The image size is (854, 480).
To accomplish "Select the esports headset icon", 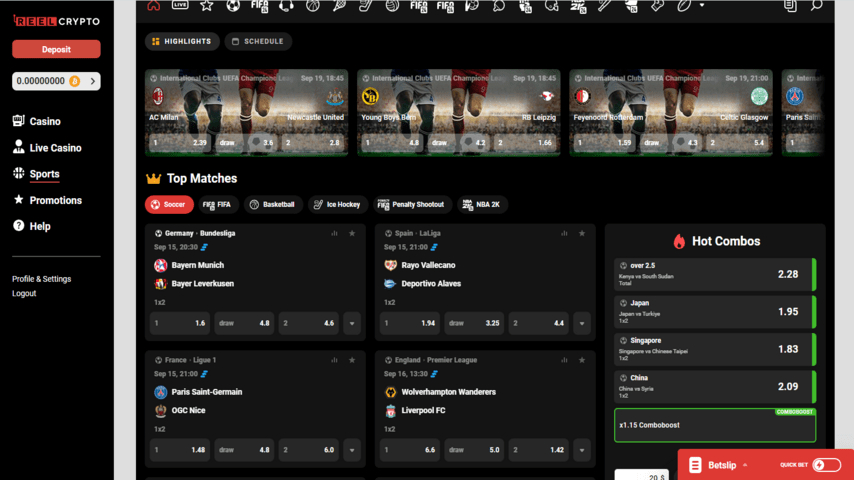I will click(286, 5).
